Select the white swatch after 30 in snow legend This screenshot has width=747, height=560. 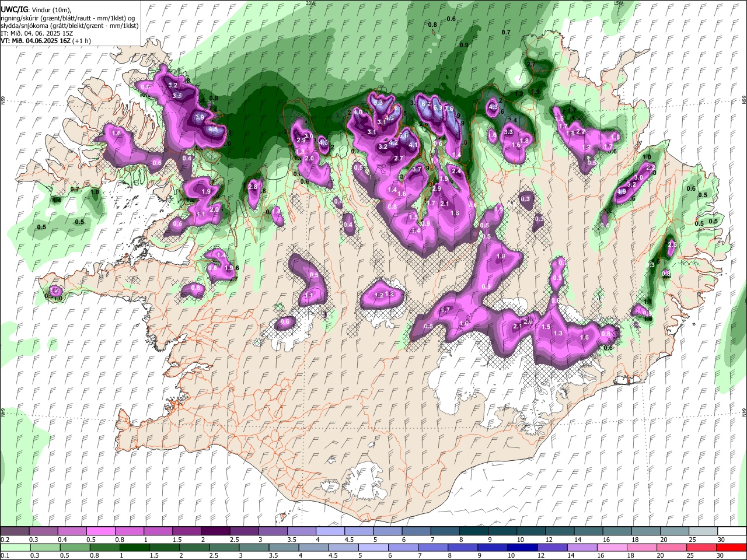732,531
